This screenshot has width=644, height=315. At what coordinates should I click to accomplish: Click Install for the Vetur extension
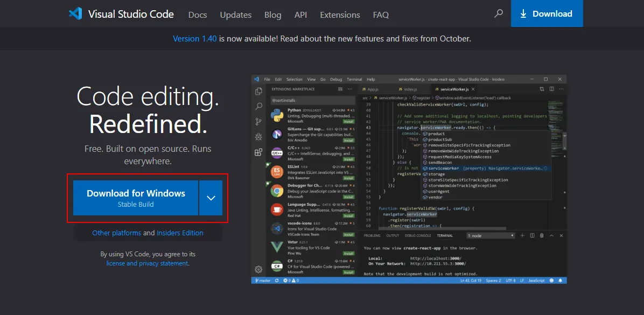click(x=349, y=254)
